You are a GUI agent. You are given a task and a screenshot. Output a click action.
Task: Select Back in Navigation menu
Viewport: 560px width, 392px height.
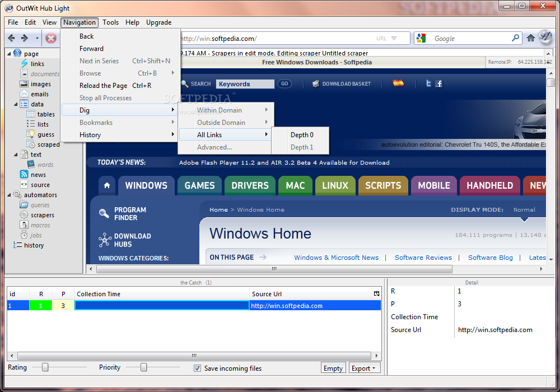coord(119,36)
